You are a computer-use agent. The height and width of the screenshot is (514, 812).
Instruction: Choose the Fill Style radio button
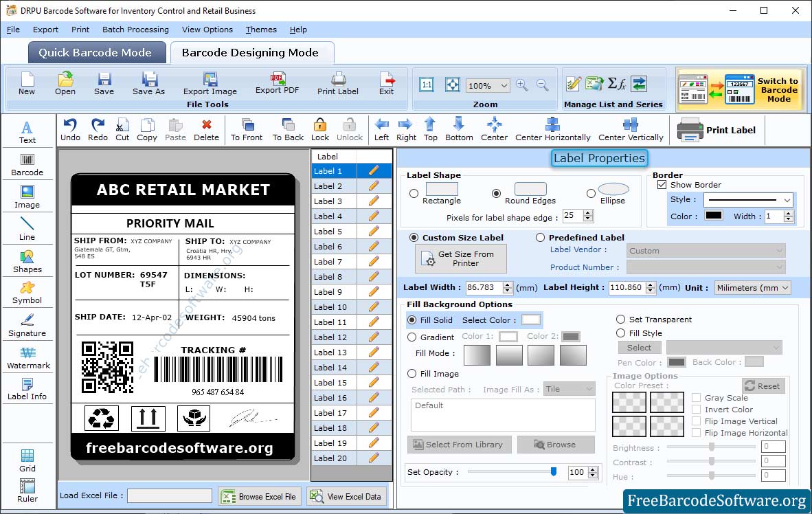pos(620,333)
